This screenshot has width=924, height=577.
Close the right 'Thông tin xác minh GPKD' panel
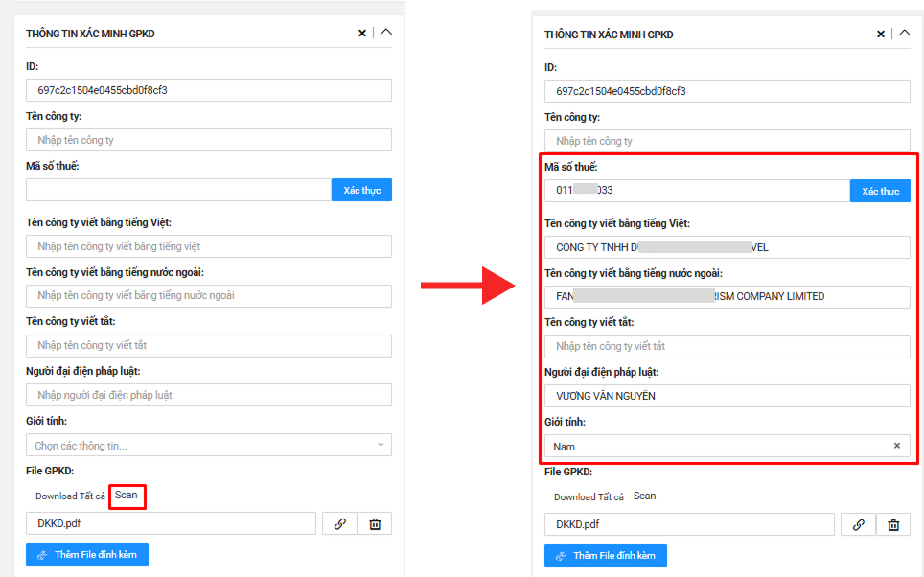coord(881,34)
